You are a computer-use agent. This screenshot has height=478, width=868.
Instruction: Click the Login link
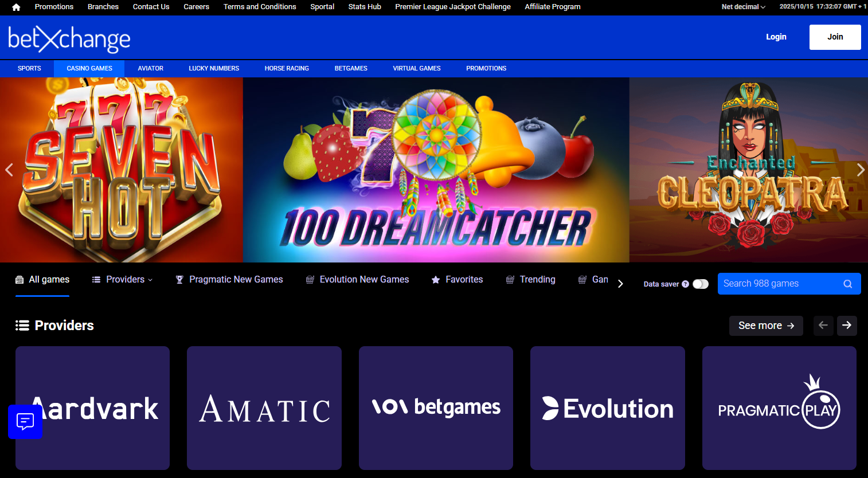[776, 37]
